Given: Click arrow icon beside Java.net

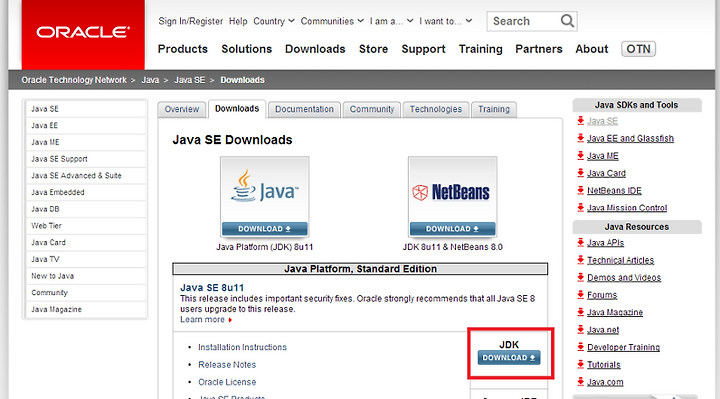Looking at the screenshot, I should pyautogui.click(x=580, y=330).
